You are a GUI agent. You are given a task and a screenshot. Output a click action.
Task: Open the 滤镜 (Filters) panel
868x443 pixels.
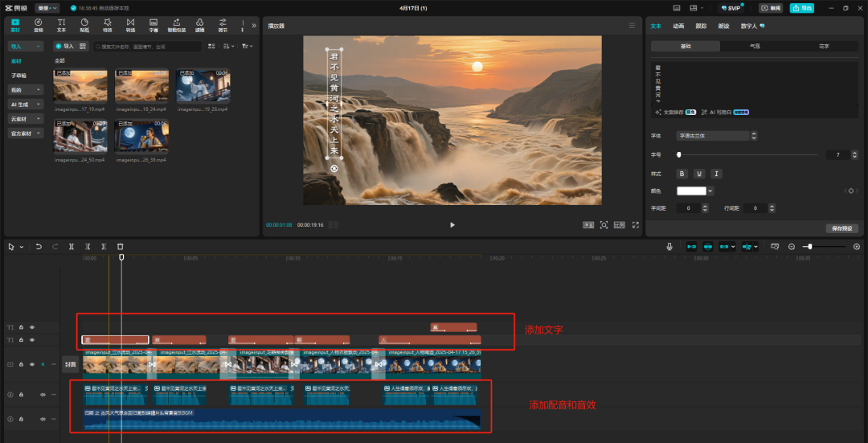tap(199, 25)
